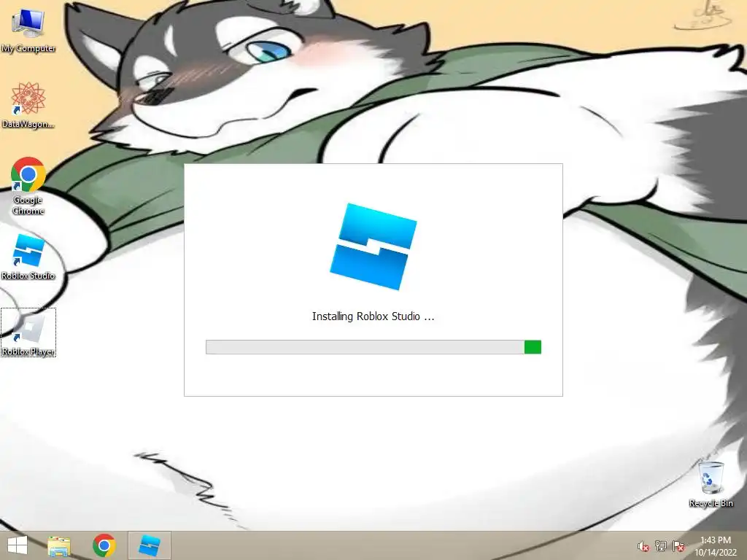Click the Roblox Studio installer logo

pos(373,246)
